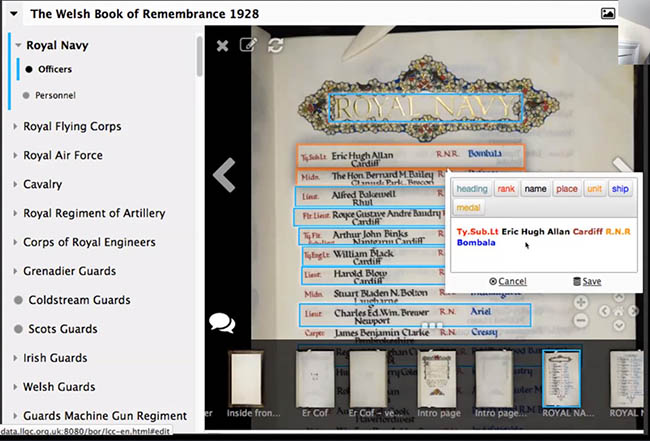
Task: Apply the name tag button
Action: pyautogui.click(x=535, y=189)
